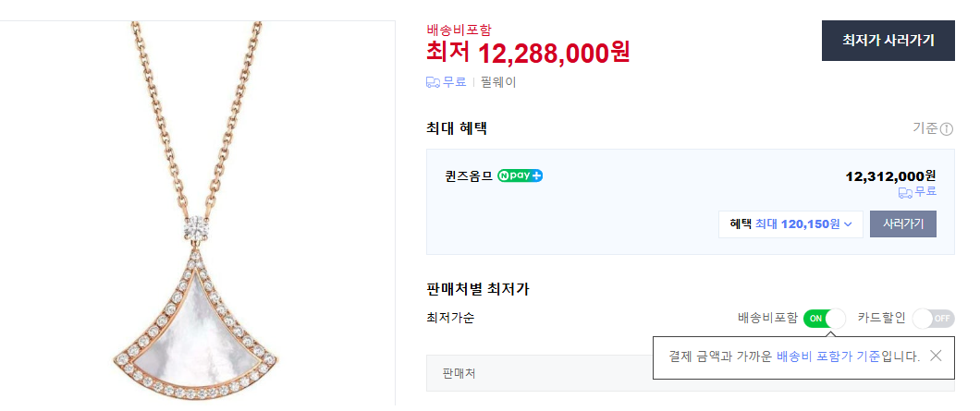980x411 pixels.
Task: Select the 최저가순 sort label
Action: point(450,319)
